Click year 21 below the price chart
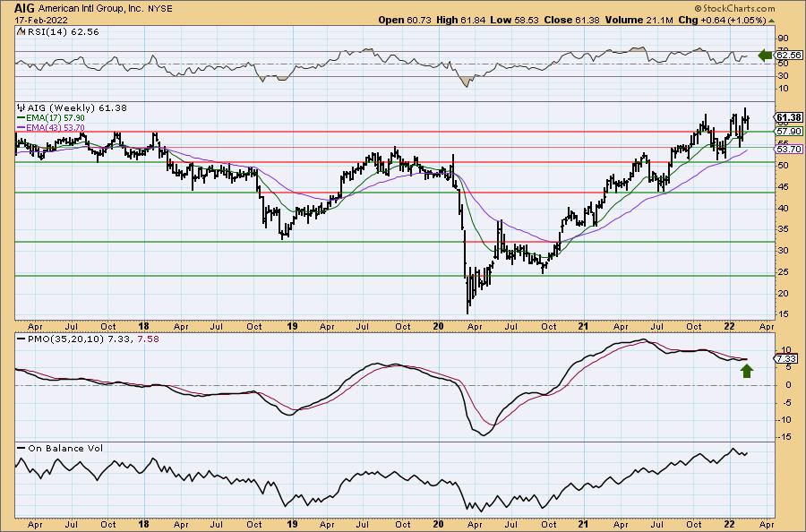The image size is (806, 532). point(583,326)
